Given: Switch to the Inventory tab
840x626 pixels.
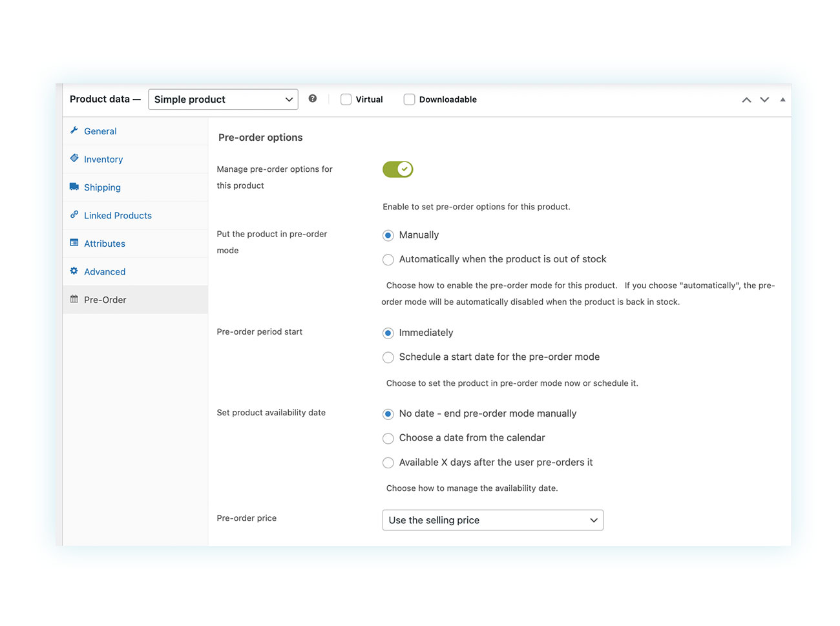Looking at the screenshot, I should pos(103,159).
